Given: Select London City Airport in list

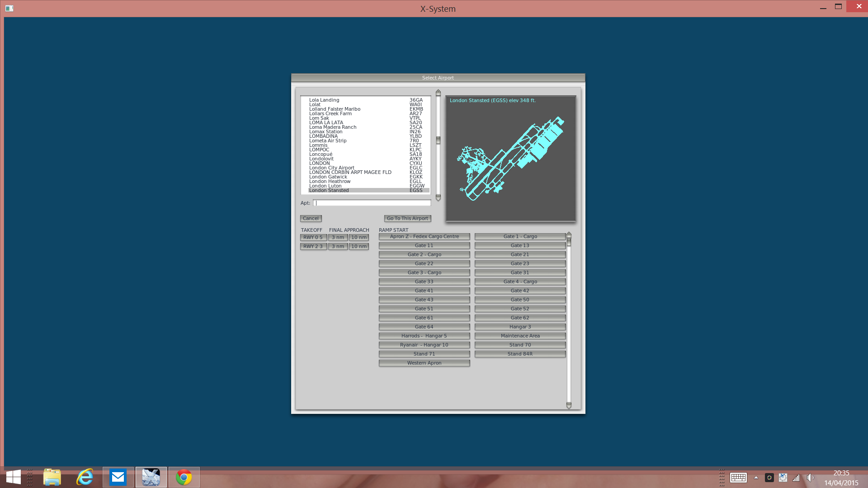Looking at the screenshot, I should click(x=369, y=168).
